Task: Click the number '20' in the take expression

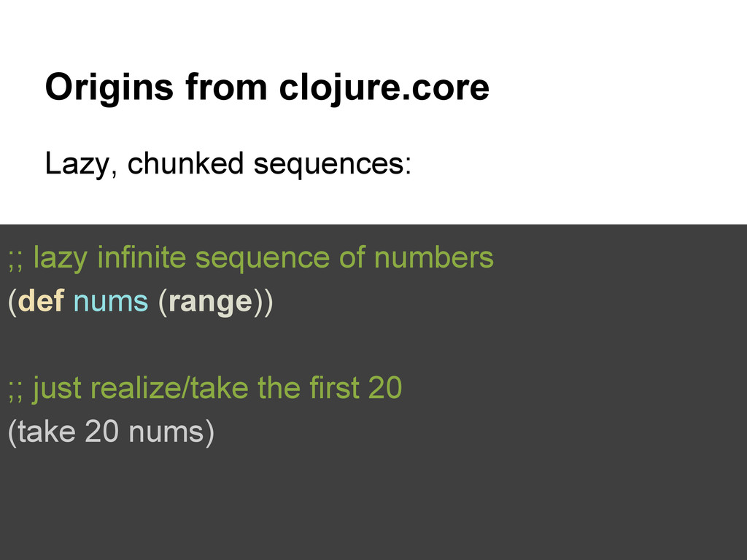Action: click(x=101, y=432)
